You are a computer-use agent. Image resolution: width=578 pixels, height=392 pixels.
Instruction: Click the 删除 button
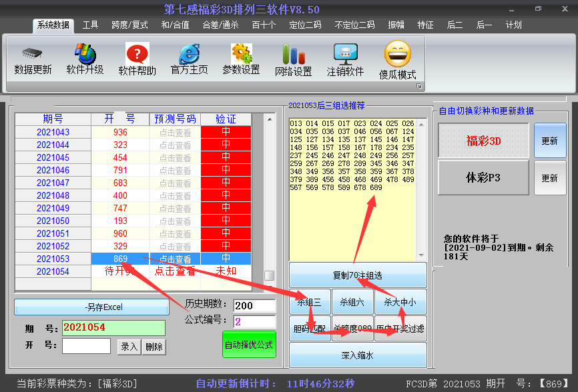coord(154,347)
